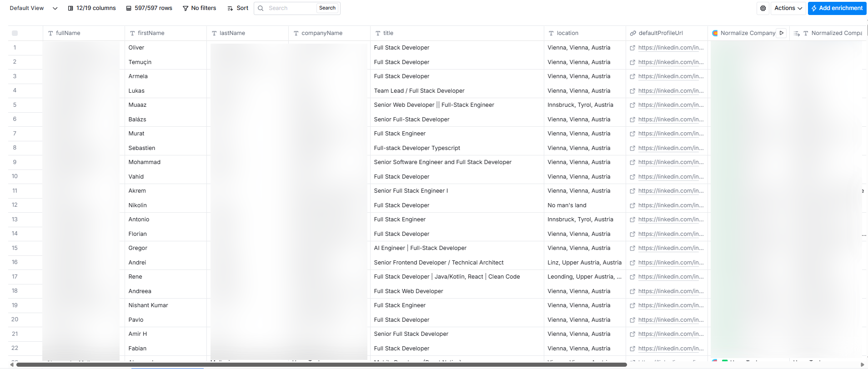Click the link-type icon in defaultProfileUrl header
Screen dimensions: 868x369
[632, 33]
